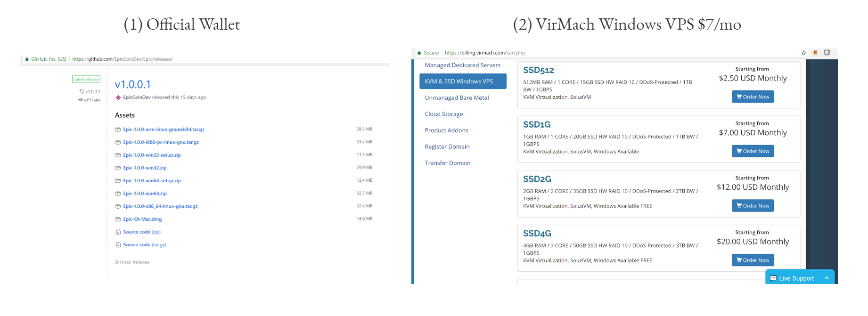Screen dimensions: 868x316
Task: Download Epic-1.0.0-win64.zip
Action: click(145, 194)
